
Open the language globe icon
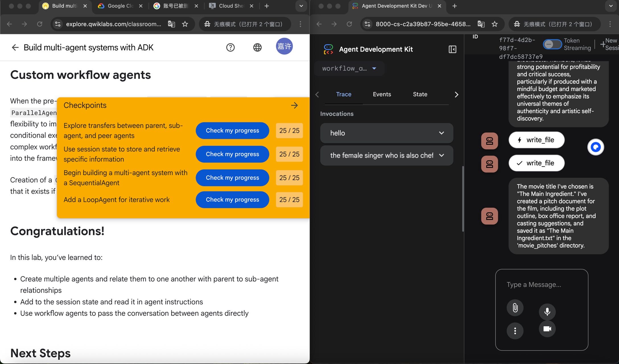(257, 47)
